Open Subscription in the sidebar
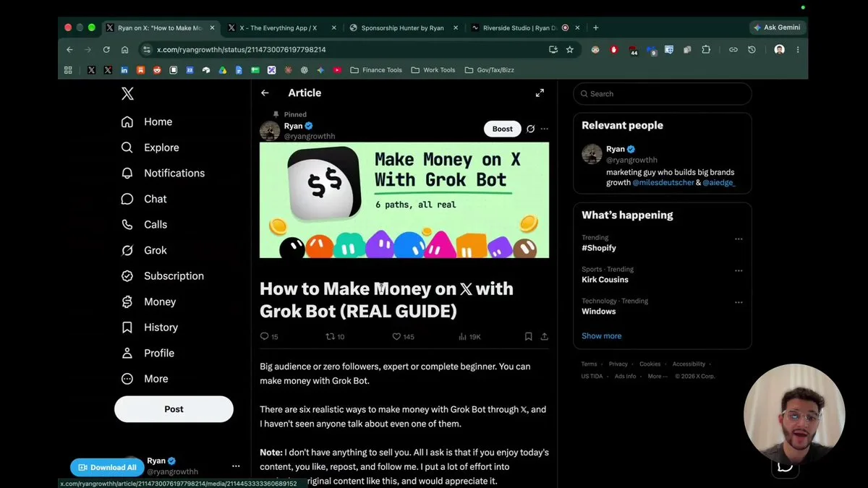The image size is (868, 488). pos(163,275)
